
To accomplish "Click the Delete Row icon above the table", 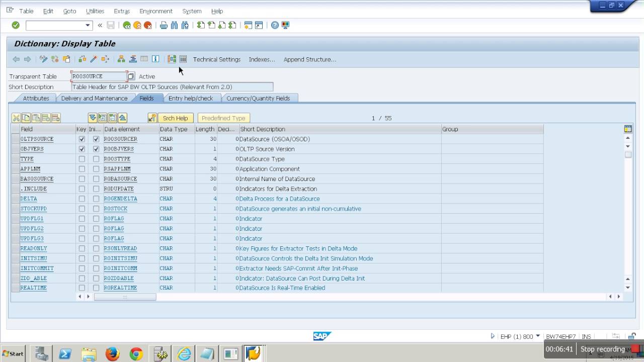I will click(x=56, y=118).
